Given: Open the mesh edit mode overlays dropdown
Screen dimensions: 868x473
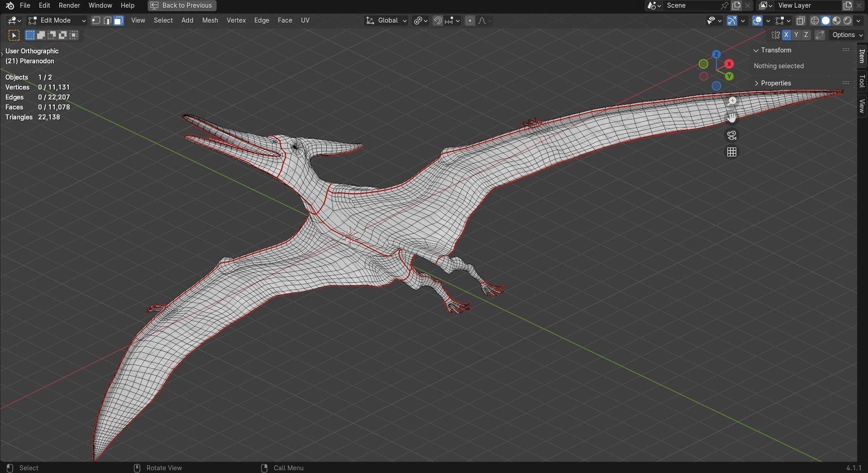Looking at the screenshot, I should coord(783,20).
